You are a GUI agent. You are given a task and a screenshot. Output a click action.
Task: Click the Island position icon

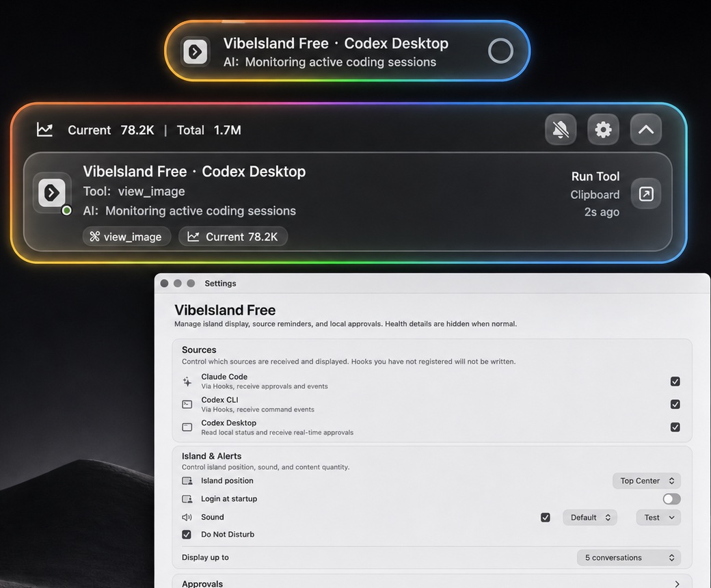(x=187, y=481)
